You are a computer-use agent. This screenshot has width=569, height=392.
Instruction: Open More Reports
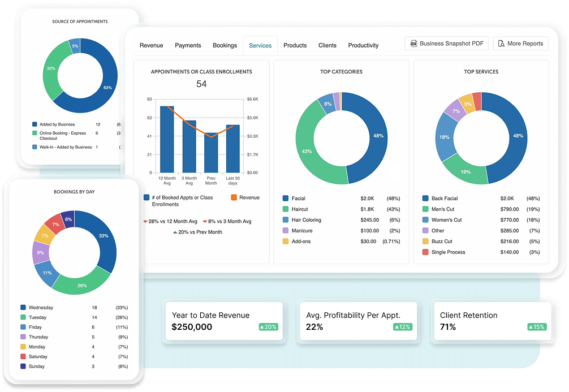pyautogui.click(x=520, y=43)
